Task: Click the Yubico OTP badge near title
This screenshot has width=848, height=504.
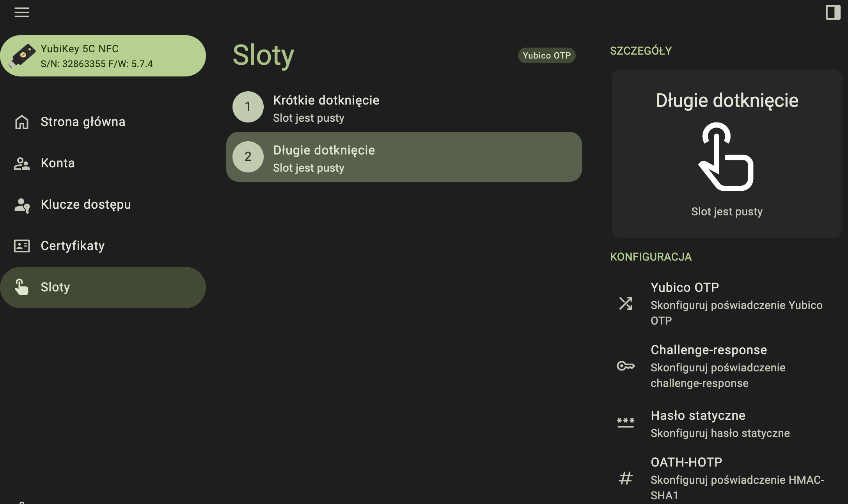Action: coord(546,55)
